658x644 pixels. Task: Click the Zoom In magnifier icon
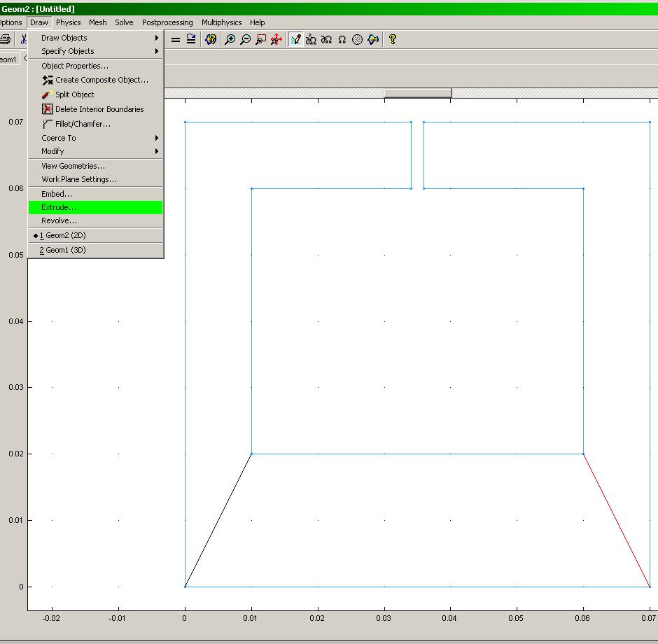point(230,39)
